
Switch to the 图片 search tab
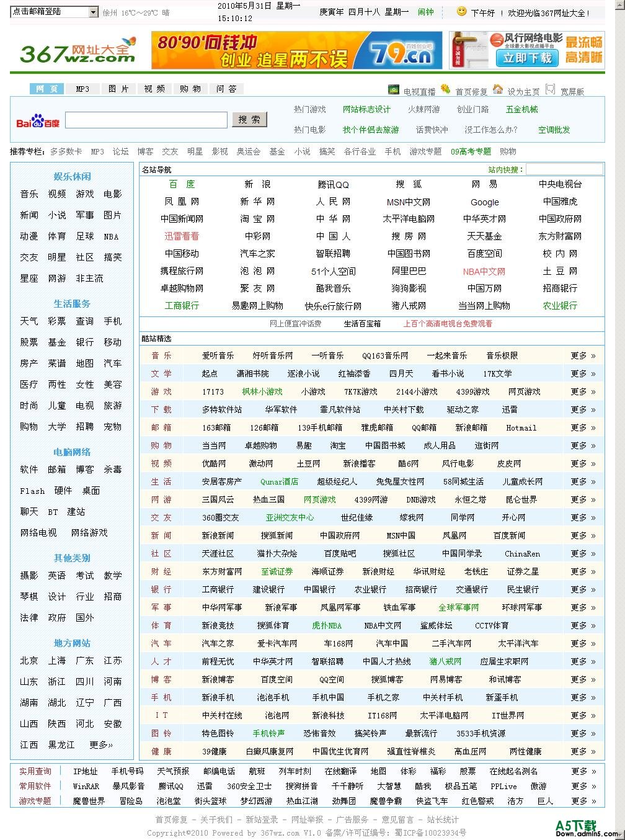[x=118, y=89]
